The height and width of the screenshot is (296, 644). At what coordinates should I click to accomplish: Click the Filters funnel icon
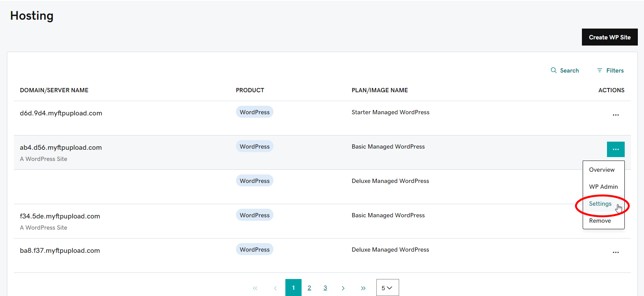pos(599,70)
